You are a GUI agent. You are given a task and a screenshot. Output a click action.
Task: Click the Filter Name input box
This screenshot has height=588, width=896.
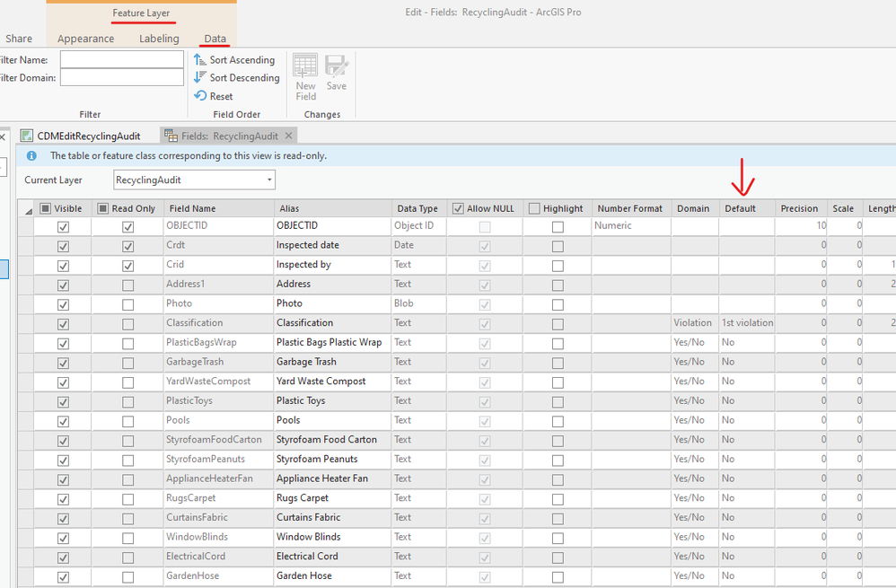(x=122, y=59)
